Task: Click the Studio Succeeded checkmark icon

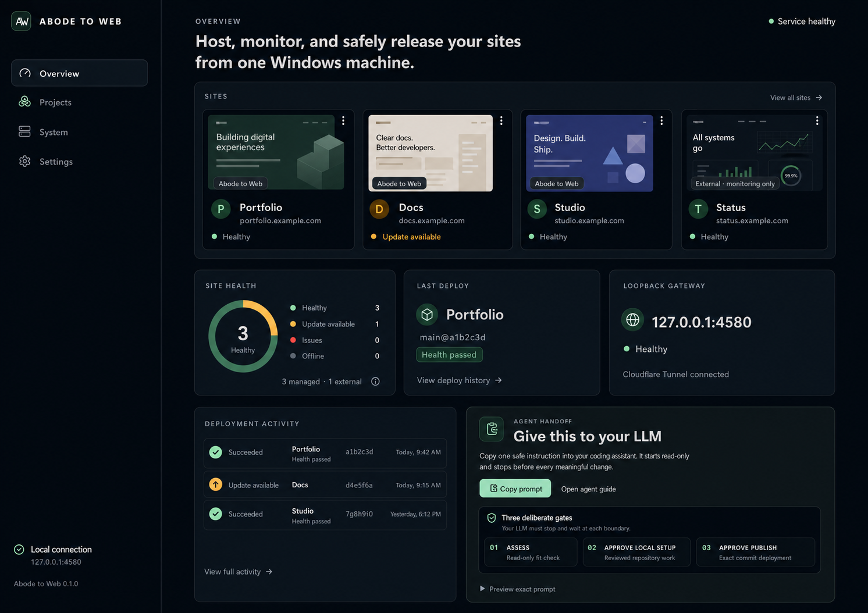Action: pos(216,514)
